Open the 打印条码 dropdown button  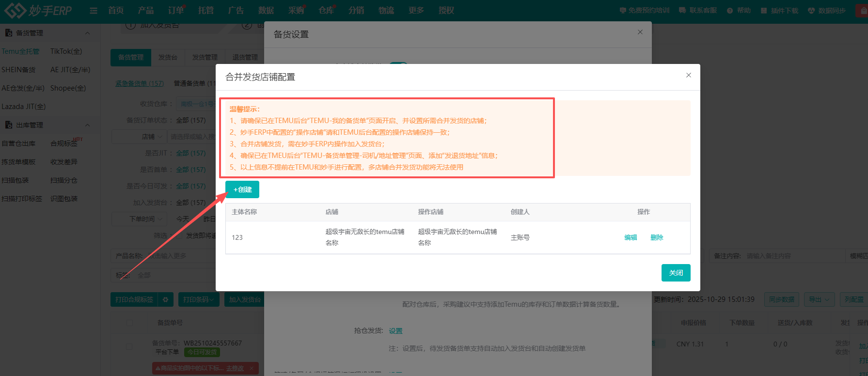199,299
